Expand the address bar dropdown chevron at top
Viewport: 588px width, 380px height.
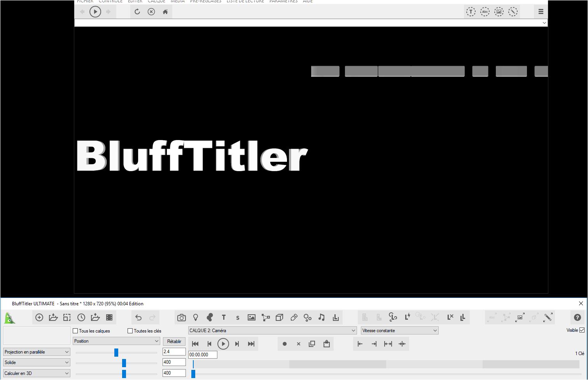click(x=544, y=23)
